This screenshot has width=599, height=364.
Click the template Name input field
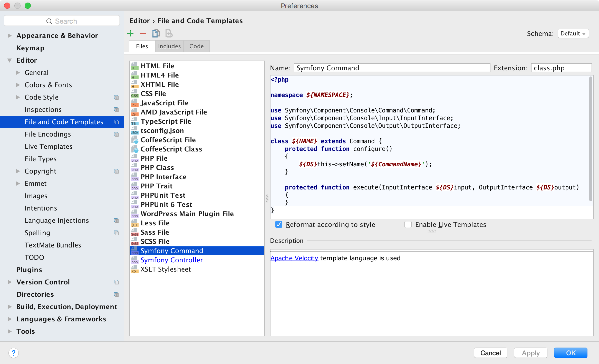coord(392,68)
